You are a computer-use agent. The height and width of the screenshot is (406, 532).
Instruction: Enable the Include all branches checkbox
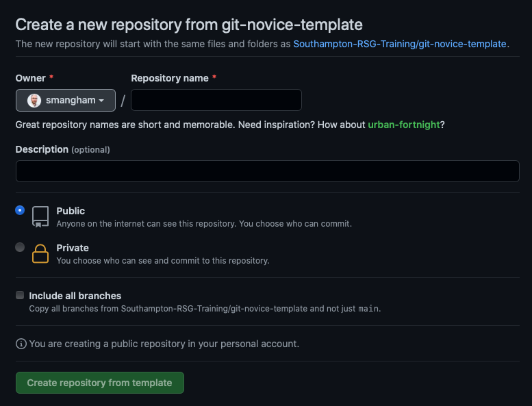point(20,296)
